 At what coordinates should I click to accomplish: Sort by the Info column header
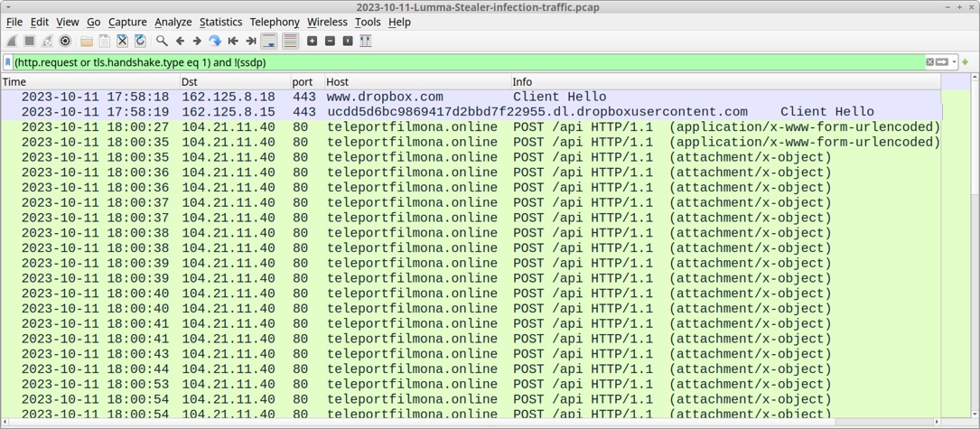coord(725,82)
